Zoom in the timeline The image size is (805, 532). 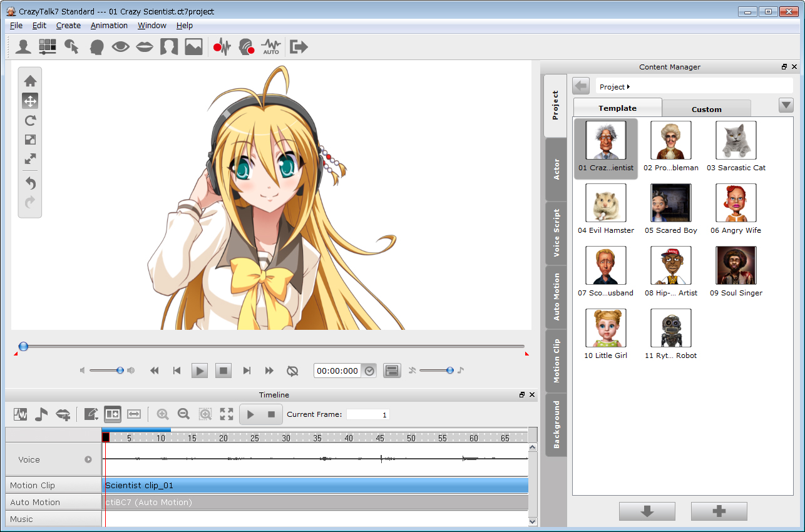coord(163,414)
